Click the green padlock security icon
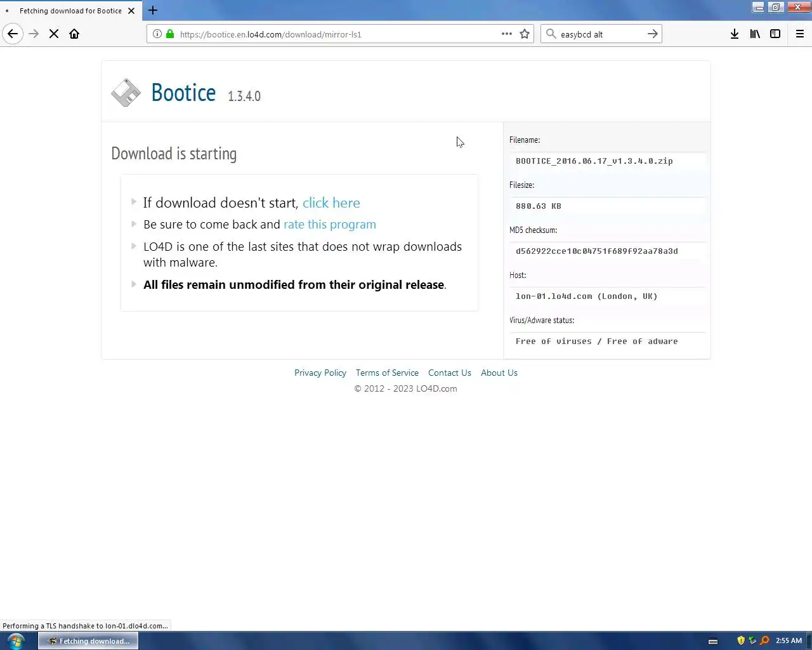The width and height of the screenshot is (812, 650). pos(170,34)
